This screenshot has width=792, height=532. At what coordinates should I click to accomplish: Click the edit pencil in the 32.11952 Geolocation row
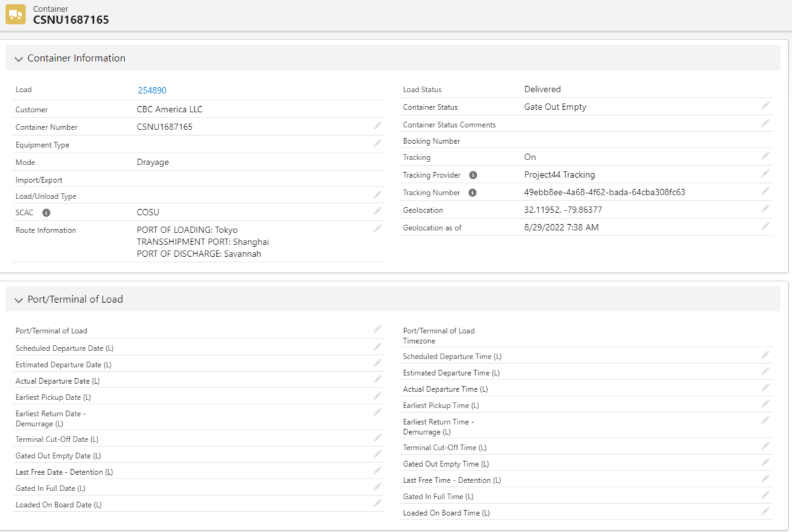click(765, 209)
